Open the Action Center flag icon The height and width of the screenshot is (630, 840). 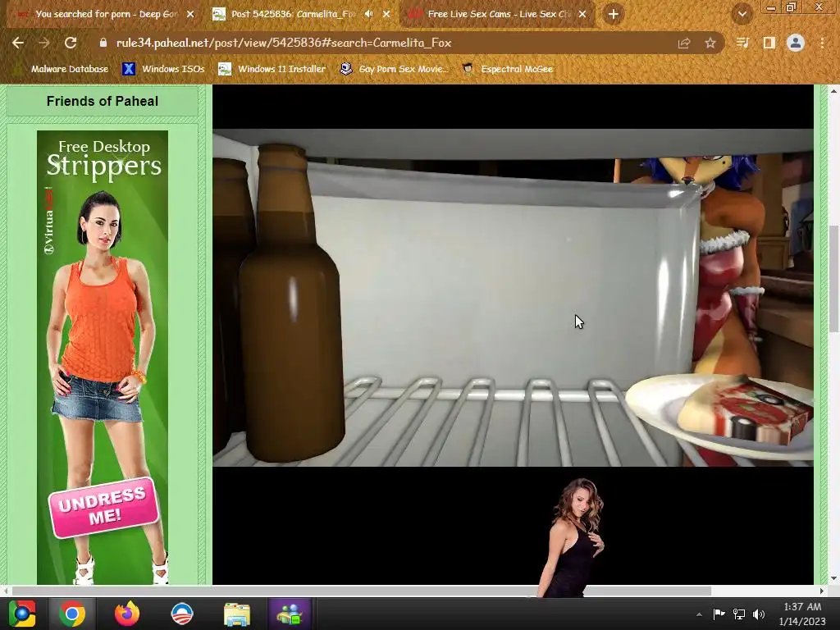(719, 614)
